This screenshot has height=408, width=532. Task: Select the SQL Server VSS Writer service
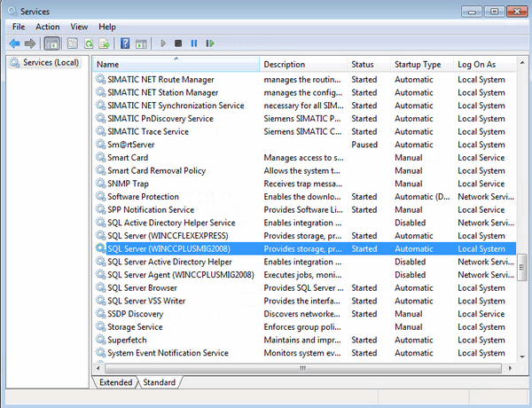[x=304, y=301]
